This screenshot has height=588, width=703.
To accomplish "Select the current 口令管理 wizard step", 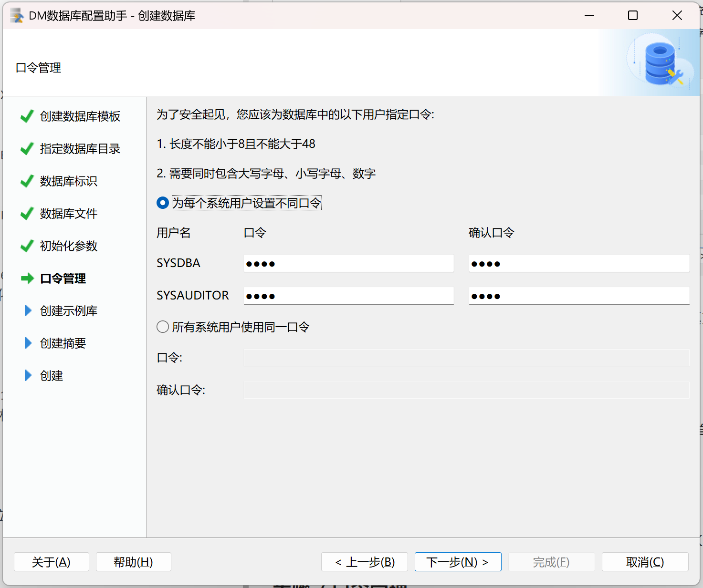I will pos(63,279).
